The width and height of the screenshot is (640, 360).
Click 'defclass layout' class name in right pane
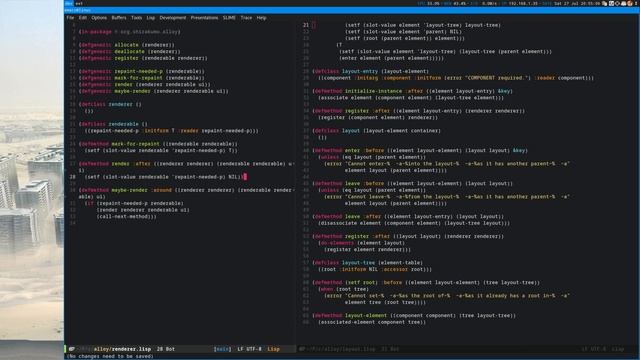[x=351, y=131]
